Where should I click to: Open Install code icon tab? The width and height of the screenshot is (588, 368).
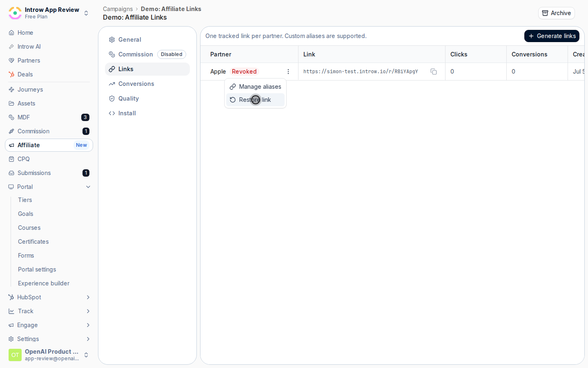coord(112,113)
